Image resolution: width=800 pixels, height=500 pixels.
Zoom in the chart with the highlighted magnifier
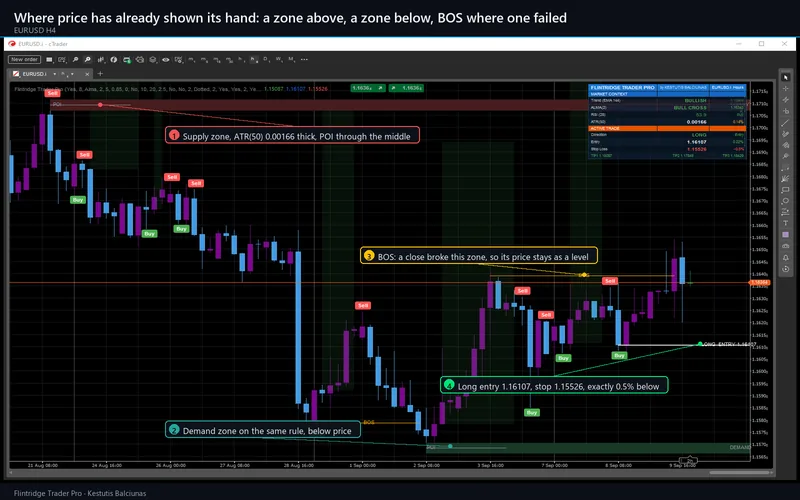(x=88, y=60)
